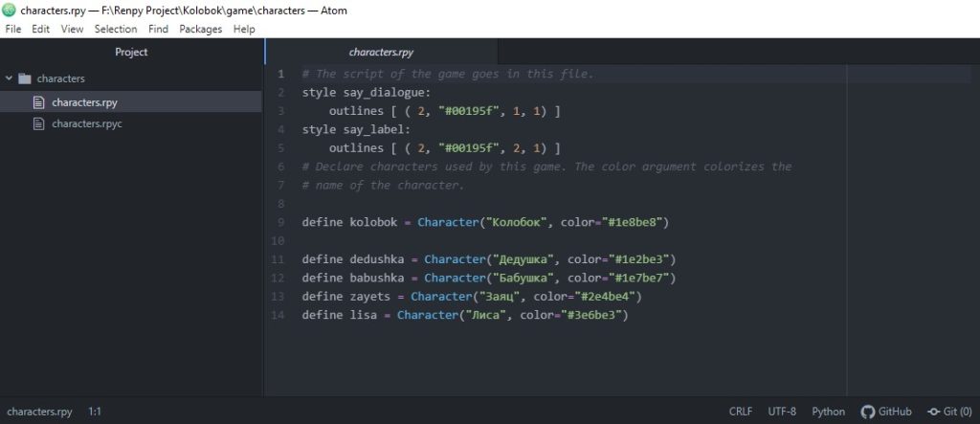This screenshot has width=980, height=424.
Task: Open the View menu
Action: click(72, 29)
